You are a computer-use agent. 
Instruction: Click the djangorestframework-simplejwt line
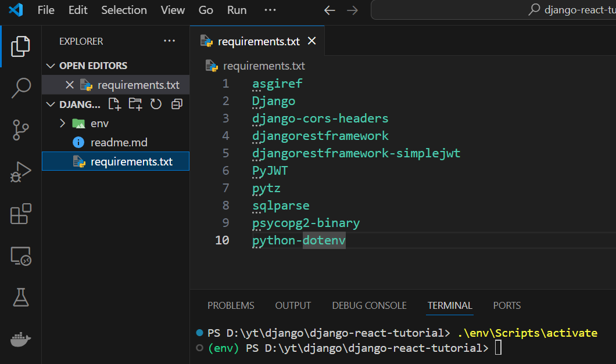[356, 153]
